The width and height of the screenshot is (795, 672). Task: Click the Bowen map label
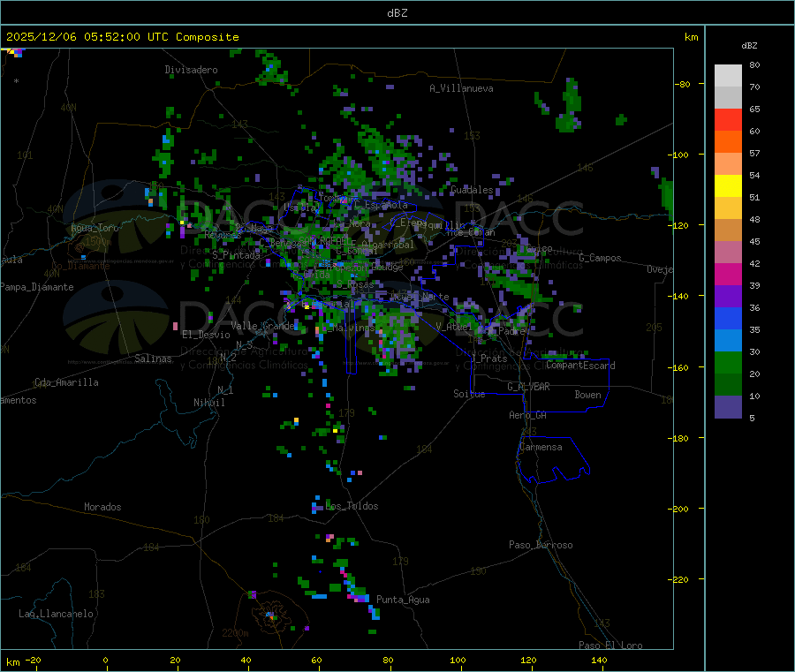(587, 395)
